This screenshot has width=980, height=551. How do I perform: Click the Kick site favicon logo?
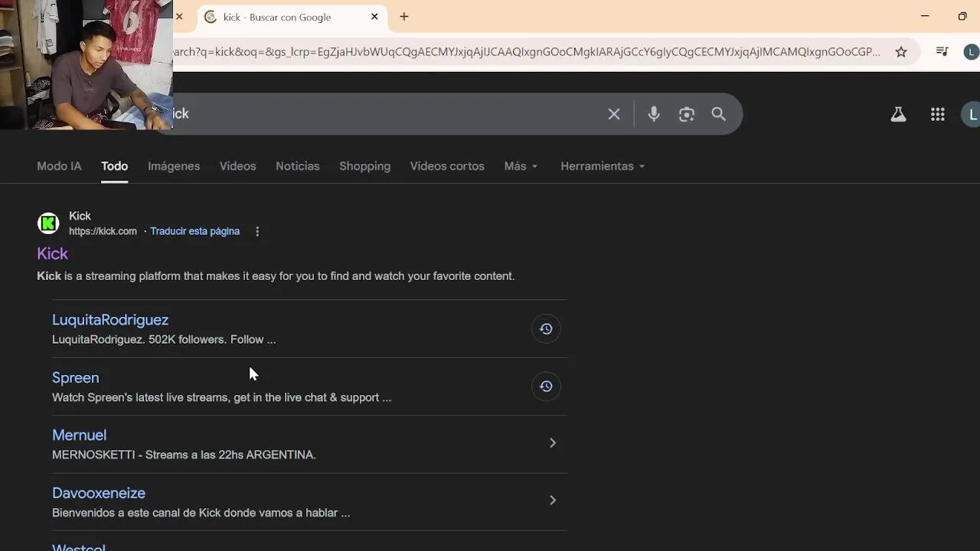click(x=48, y=223)
